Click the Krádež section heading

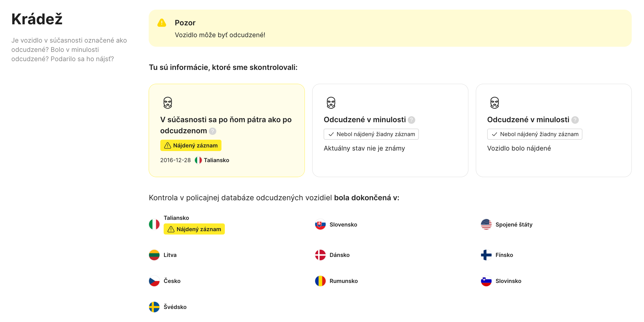tap(37, 19)
